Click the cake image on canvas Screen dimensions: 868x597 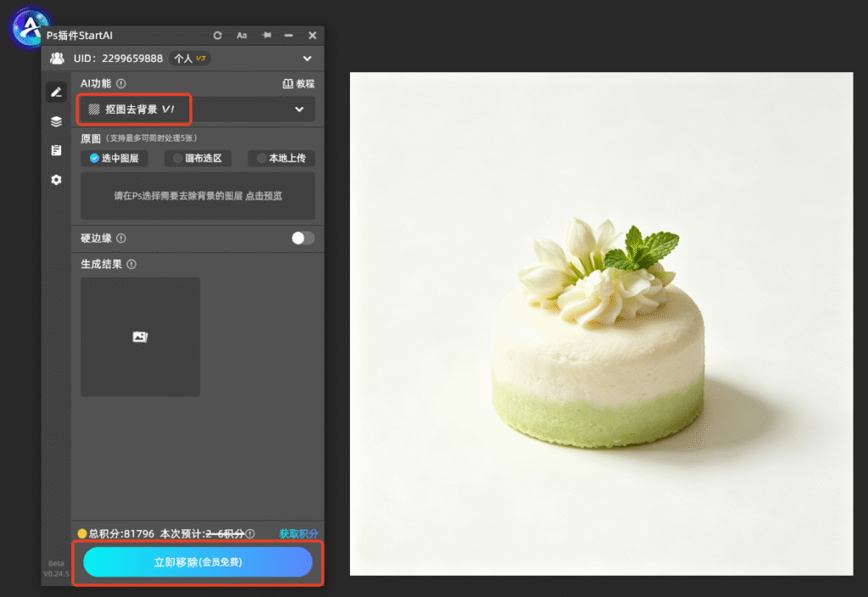[x=601, y=324]
